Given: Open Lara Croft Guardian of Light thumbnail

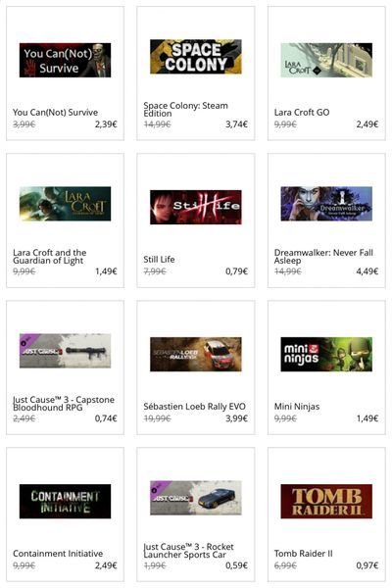Looking at the screenshot, I should click(65, 204).
